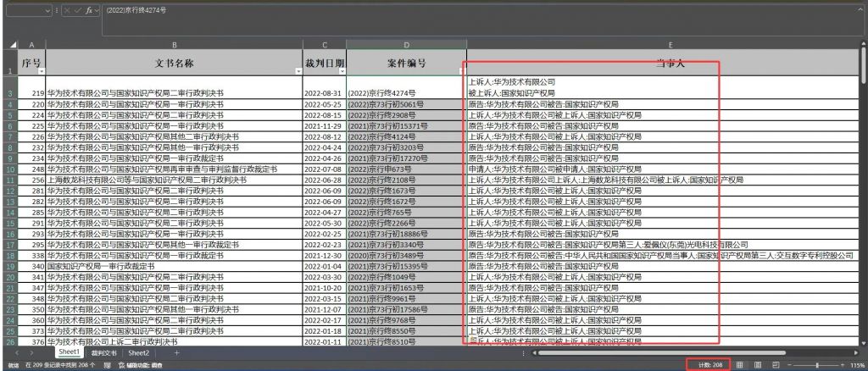Select row header 17
Image resolution: width=868 pixels, height=371 pixels.
pyautogui.click(x=10, y=245)
